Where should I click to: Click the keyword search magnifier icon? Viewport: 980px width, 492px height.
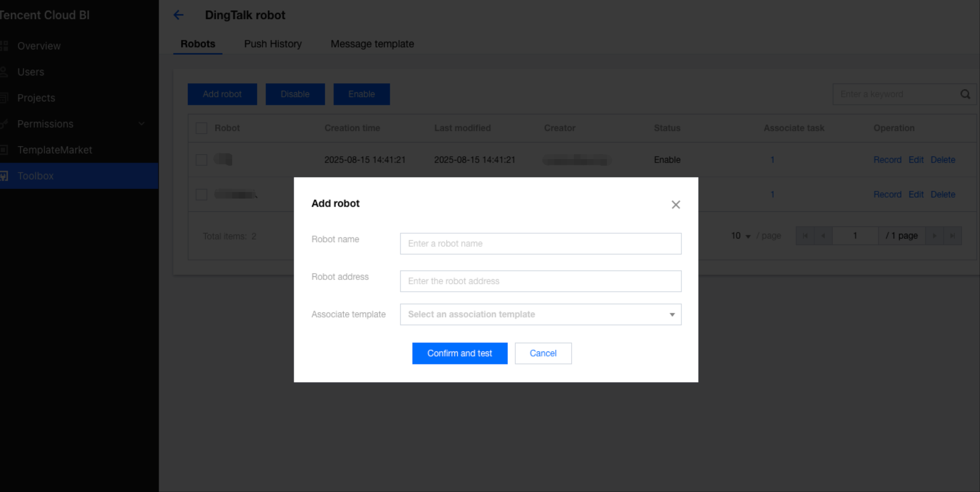pyautogui.click(x=965, y=94)
